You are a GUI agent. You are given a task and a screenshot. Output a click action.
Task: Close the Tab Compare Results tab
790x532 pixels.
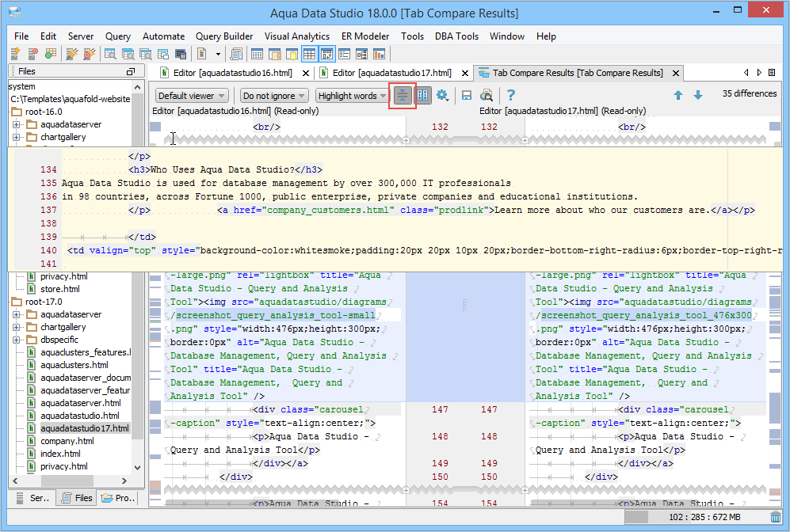675,73
